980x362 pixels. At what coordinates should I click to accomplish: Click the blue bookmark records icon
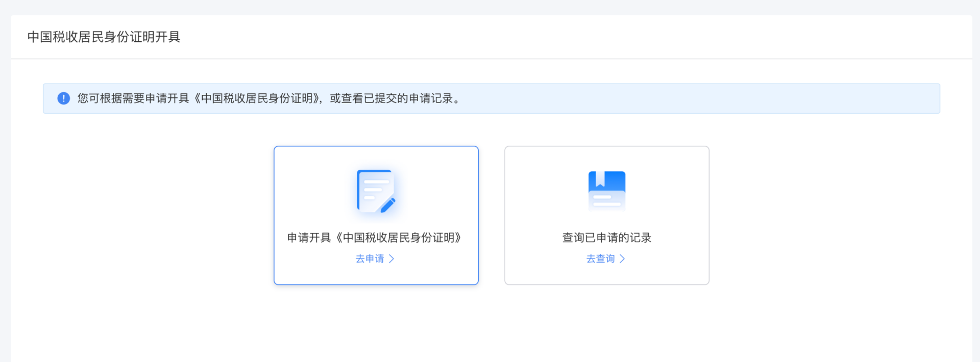(606, 191)
